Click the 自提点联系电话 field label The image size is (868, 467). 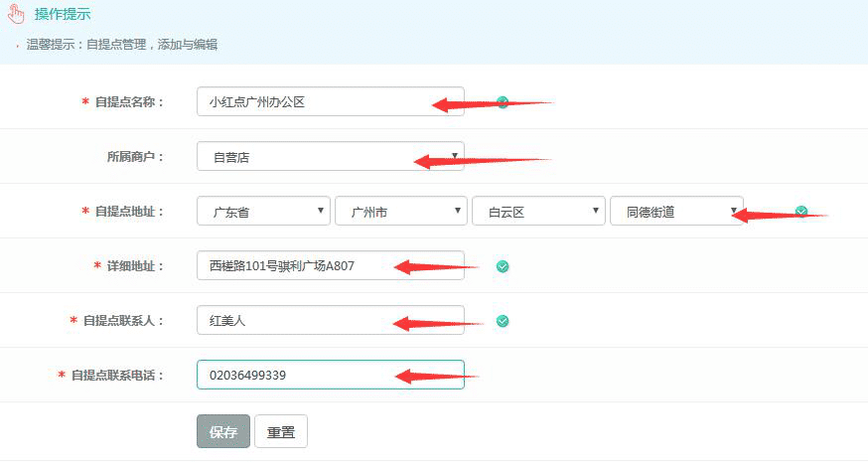coord(116,375)
